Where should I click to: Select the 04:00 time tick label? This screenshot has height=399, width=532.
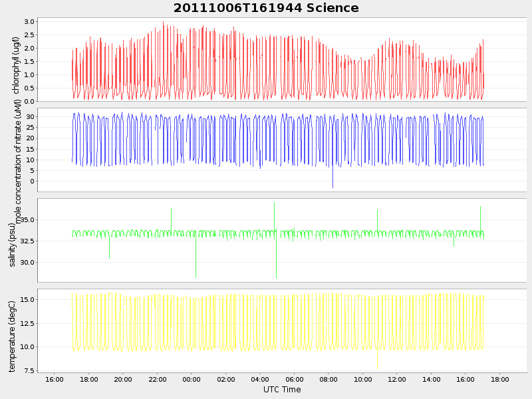(x=260, y=379)
